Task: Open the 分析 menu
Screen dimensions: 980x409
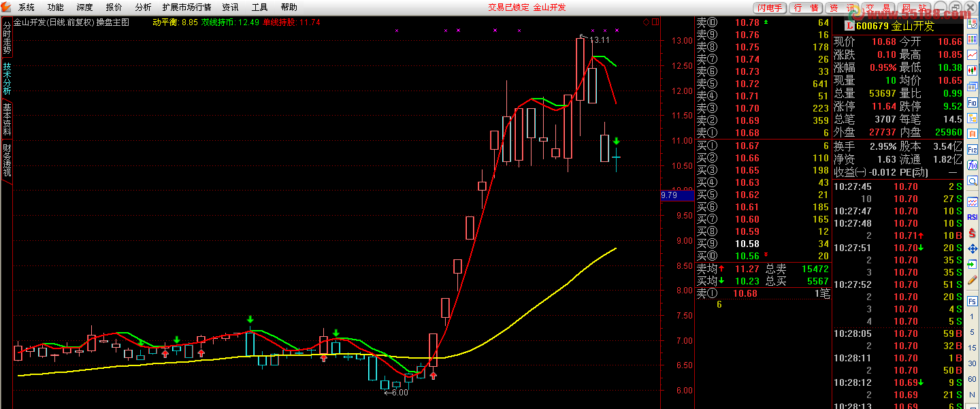Action: [143, 7]
